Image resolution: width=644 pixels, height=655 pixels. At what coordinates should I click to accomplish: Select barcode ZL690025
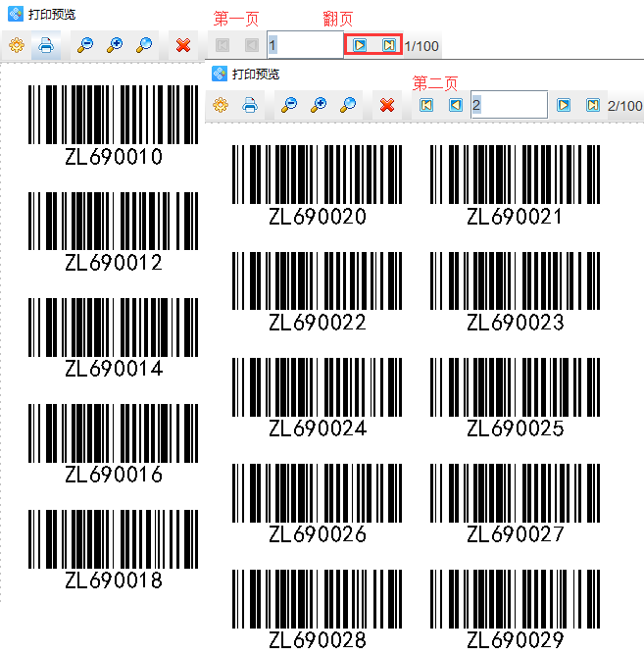515,398
